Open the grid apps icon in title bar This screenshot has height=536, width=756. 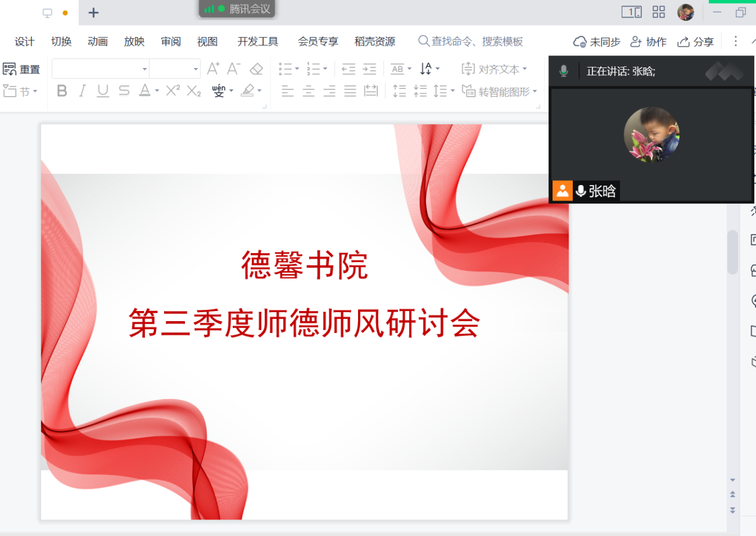[x=659, y=12]
